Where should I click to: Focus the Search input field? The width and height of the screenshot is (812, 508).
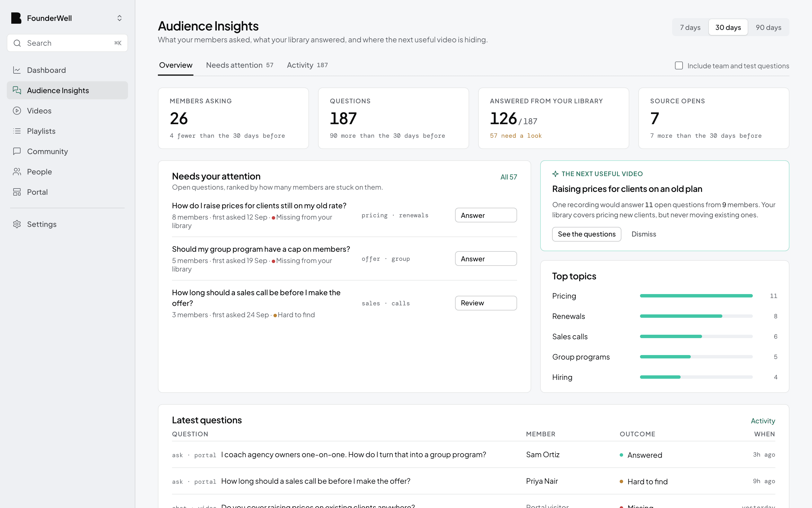pyautogui.click(x=67, y=43)
